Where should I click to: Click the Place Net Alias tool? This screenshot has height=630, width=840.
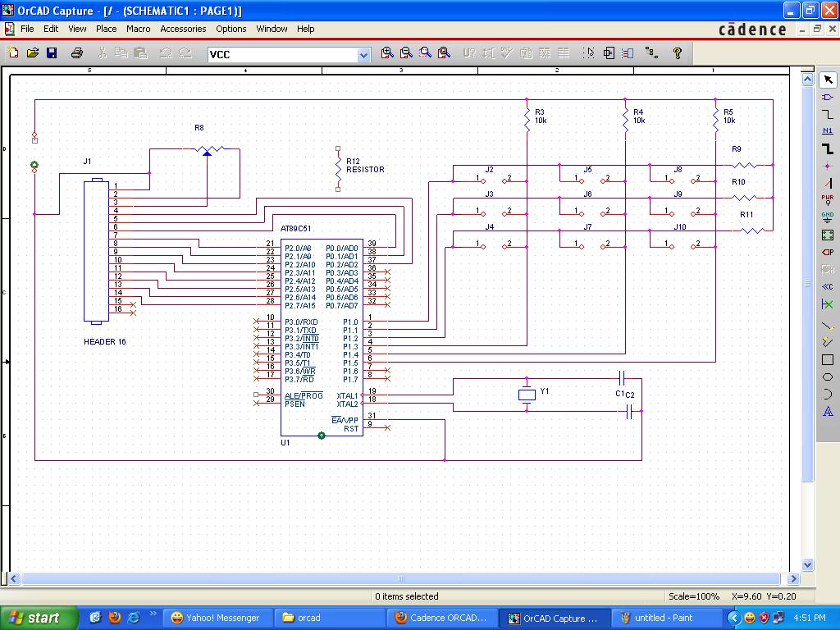pos(828,131)
